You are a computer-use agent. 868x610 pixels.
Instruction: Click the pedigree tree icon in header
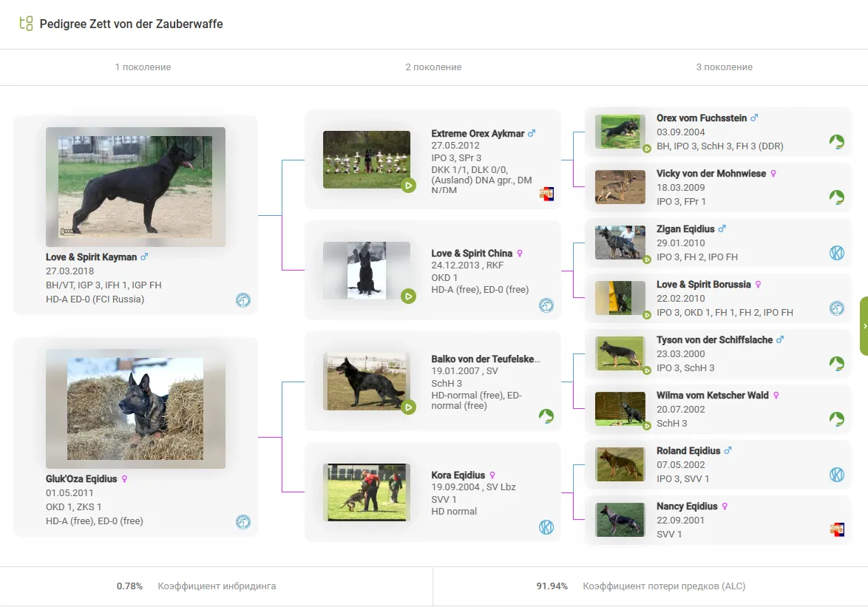click(26, 24)
